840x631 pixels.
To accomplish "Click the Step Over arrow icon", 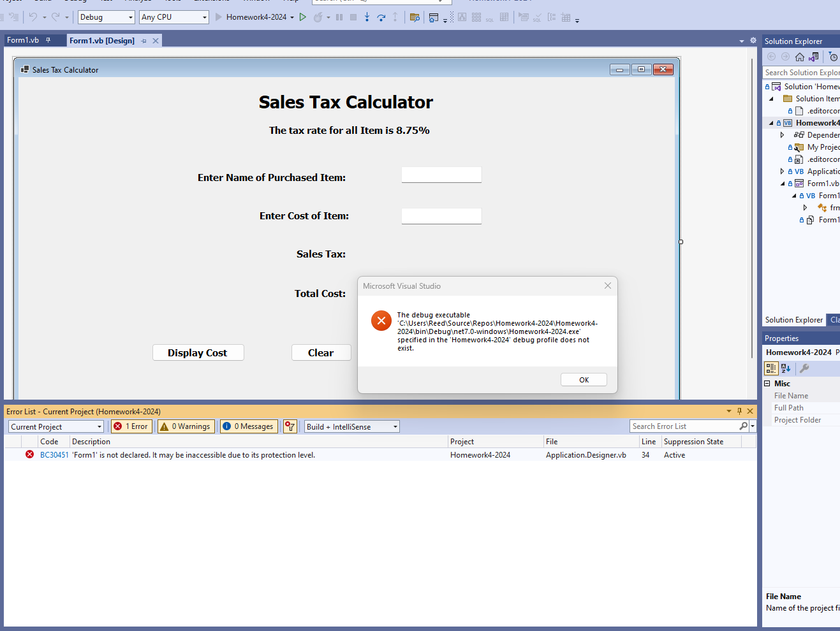I will [381, 17].
